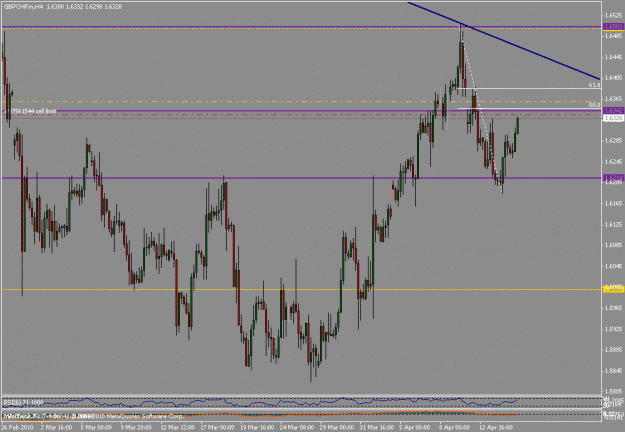Click the 2 Mar 16:00 time label

(x=57, y=428)
